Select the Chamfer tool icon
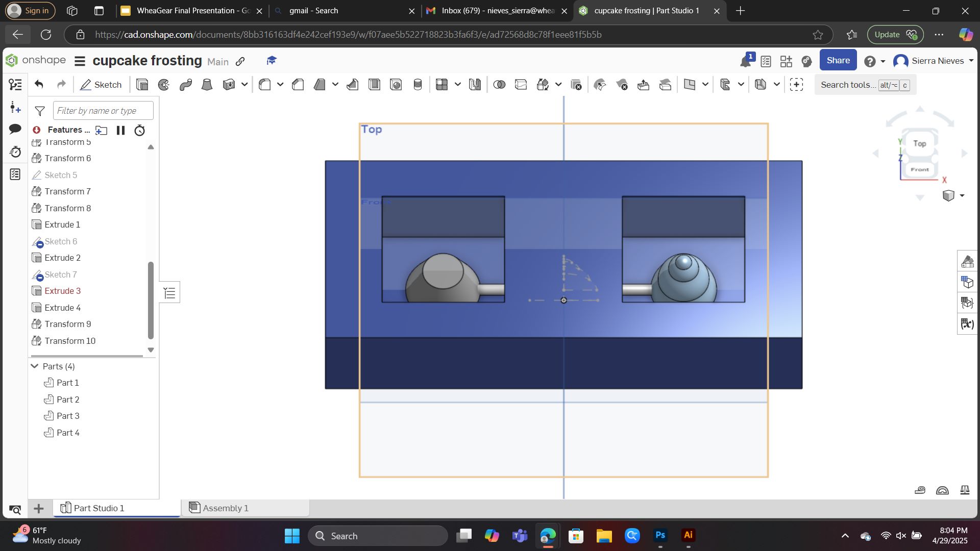The image size is (980, 551). click(x=298, y=85)
